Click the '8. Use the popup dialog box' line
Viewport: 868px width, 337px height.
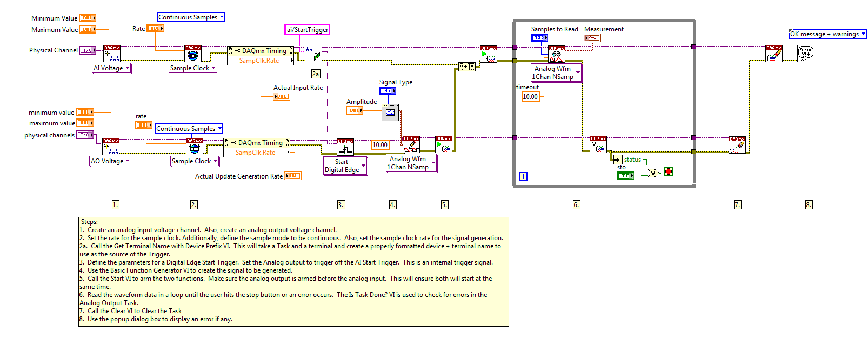point(156,319)
